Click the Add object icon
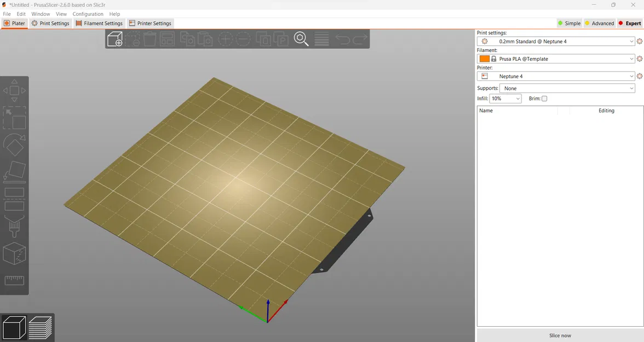This screenshot has height=342, width=644. point(115,39)
